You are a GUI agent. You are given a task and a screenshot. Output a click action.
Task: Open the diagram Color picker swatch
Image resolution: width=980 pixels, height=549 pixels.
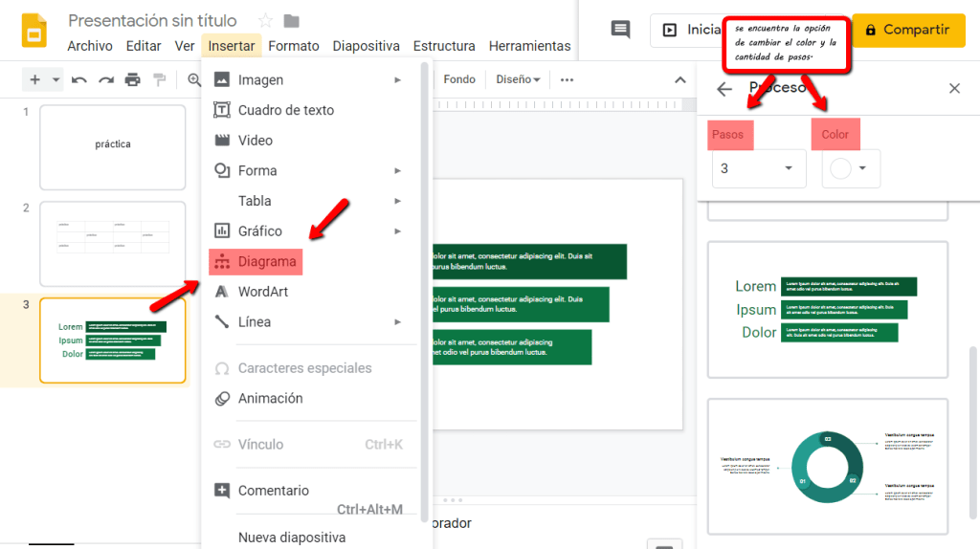point(850,168)
